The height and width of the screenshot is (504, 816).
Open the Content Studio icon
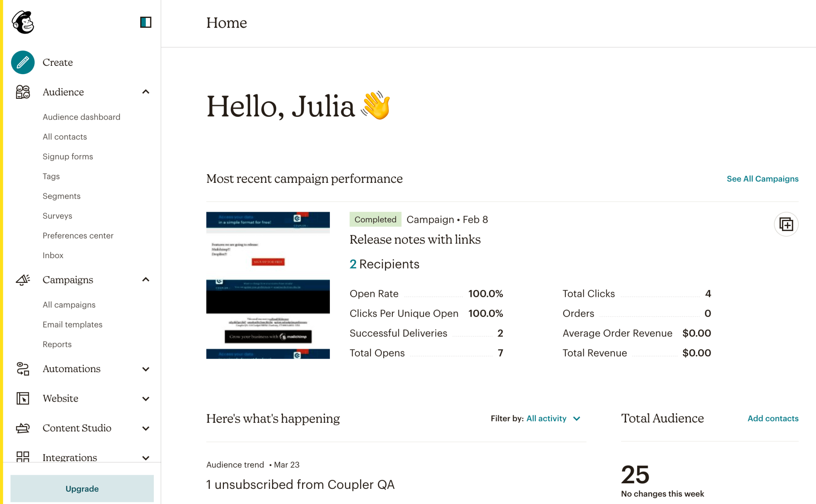tap(23, 428)
